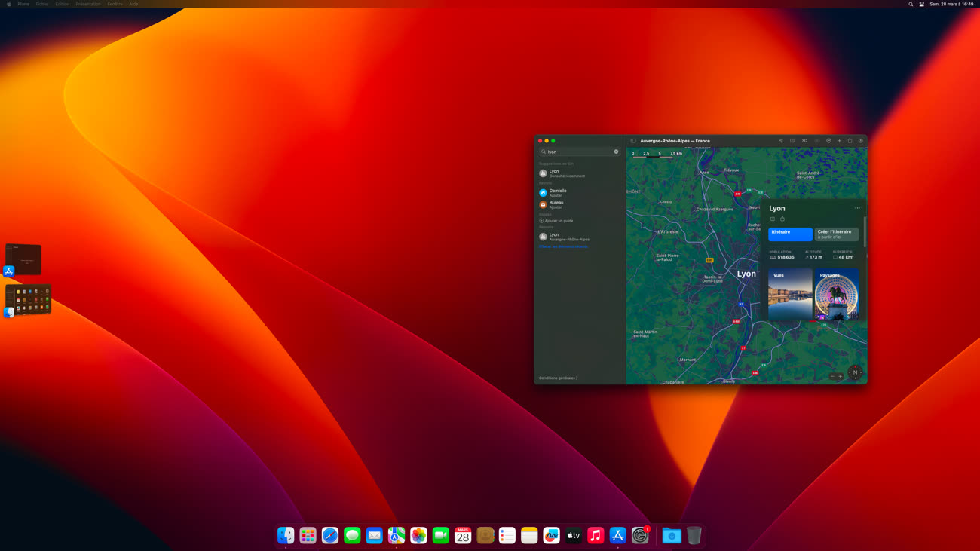Toggle the sidebar panel icon
This screenshot has height=551, width=980.
click(x=633, y=141)
